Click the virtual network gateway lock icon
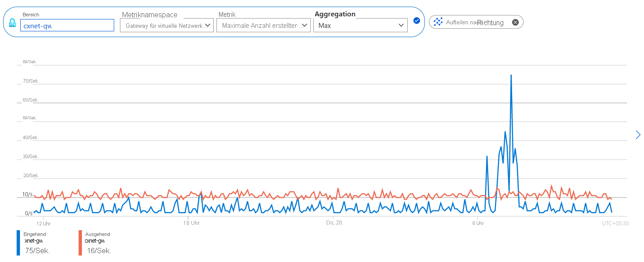The height and width of the screenshot is (262, 644). (12, 23)
